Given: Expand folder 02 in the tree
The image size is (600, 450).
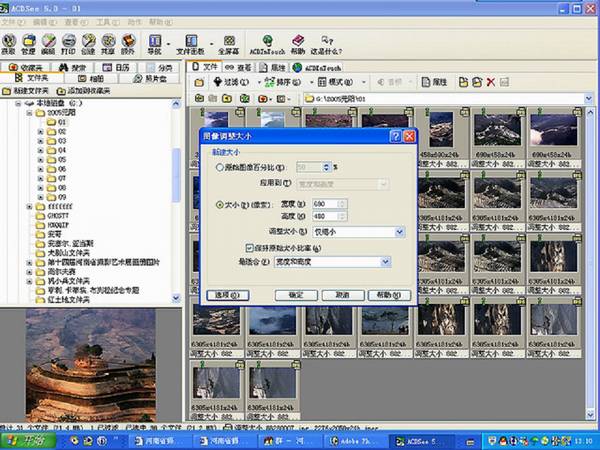Looking at the screenshot, I should (x=40, y=132).
